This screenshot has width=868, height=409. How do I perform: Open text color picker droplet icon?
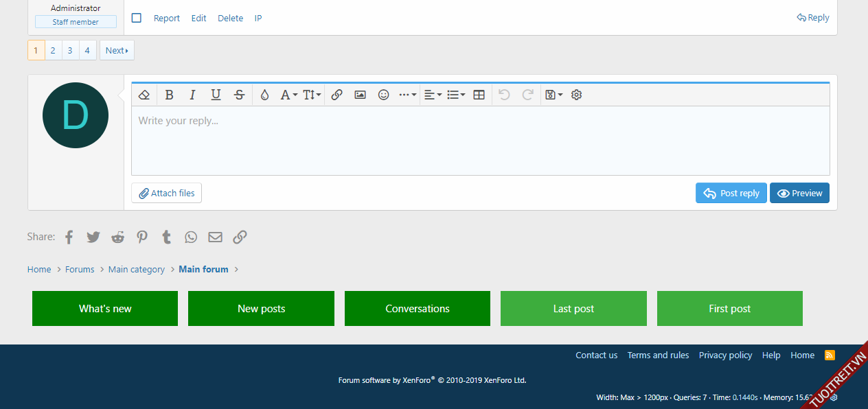(x=264, y=95)
